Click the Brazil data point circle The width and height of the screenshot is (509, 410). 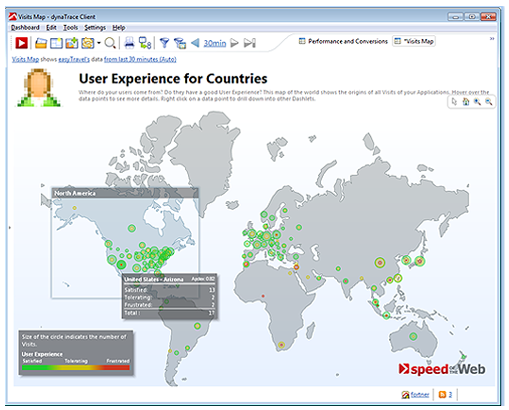[197, 326]
